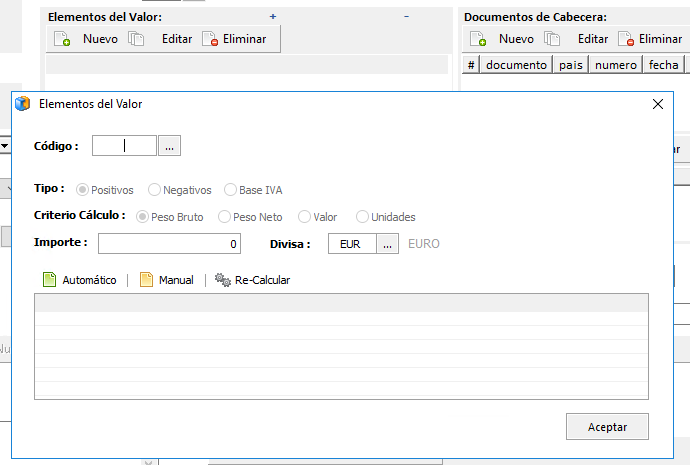
Task: Click Eliminar icon in Documentos de Cabecera
Action: [626, 39]
